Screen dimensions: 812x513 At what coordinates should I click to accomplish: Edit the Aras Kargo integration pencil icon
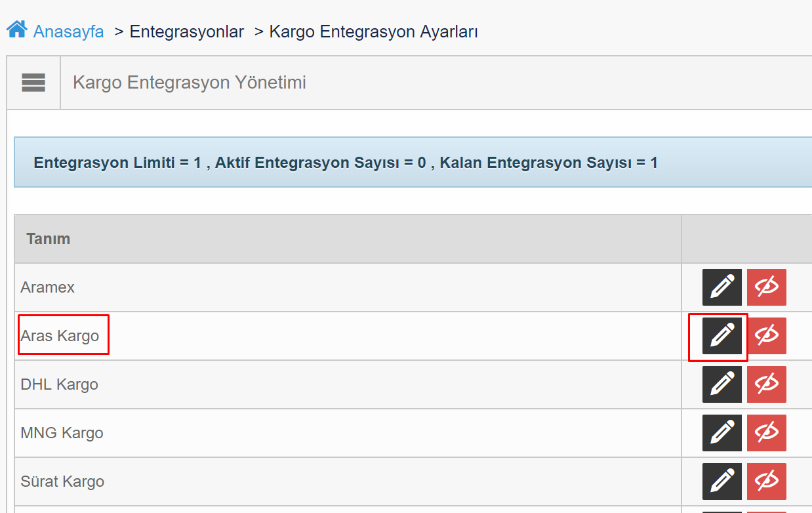coord(722,336)
